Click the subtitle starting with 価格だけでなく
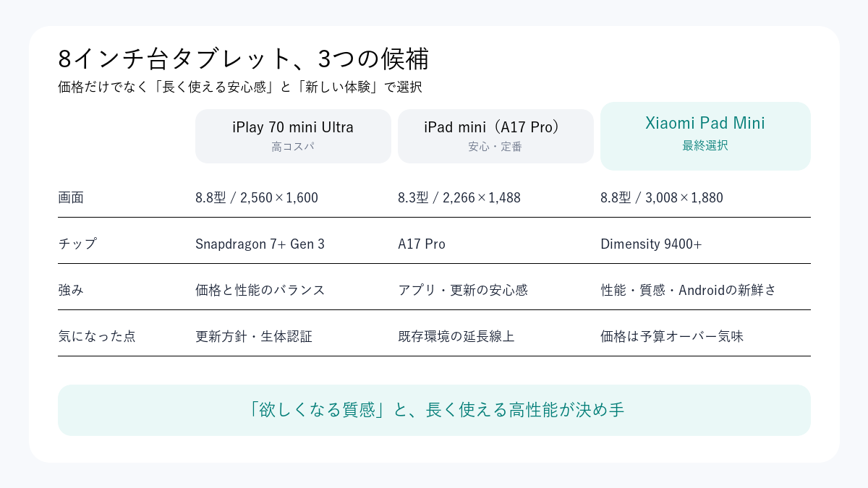This screenshot has width=868, height=488. click(x=239, y=87)
